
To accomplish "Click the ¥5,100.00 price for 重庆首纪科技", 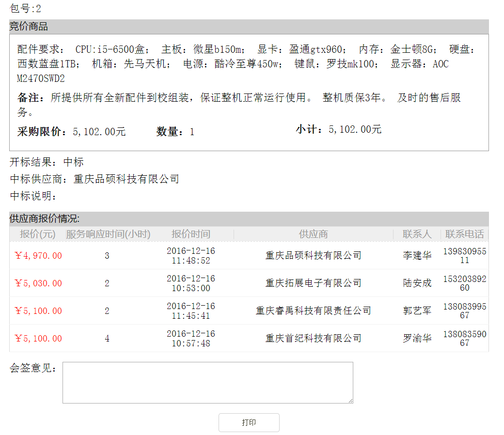I will (38, 338).
